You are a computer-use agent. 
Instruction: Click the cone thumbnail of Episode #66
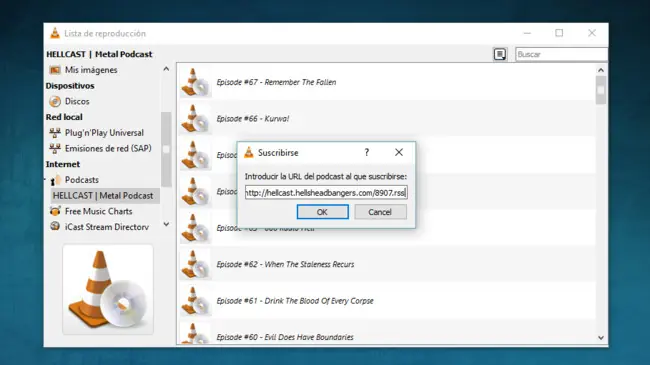coord(196,119)
